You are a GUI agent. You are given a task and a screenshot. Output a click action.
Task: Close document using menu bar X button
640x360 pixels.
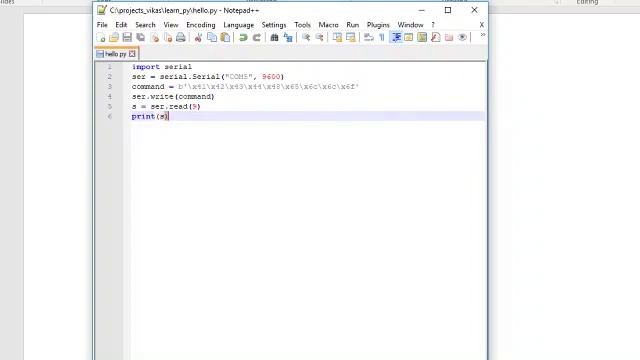[x=482, y=25]
